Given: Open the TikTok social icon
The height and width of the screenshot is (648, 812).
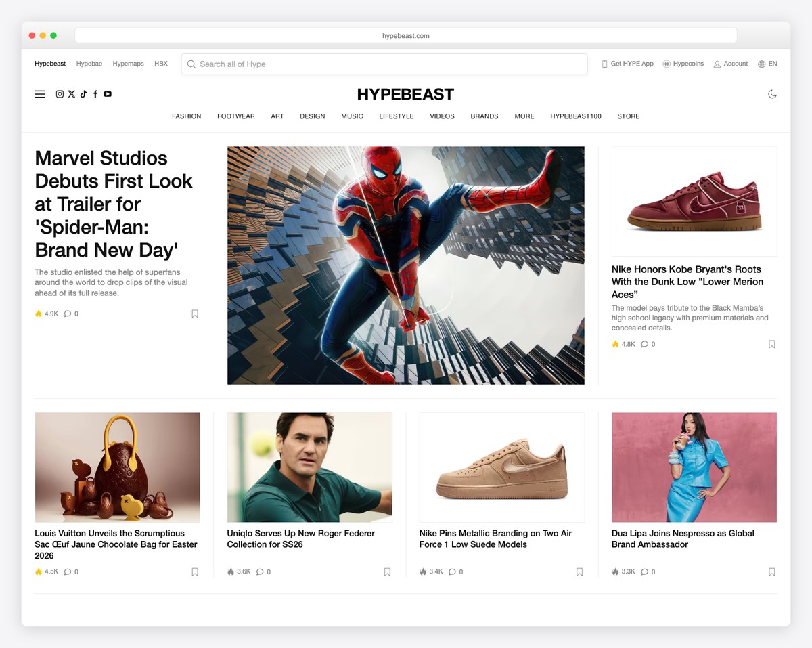Looking at the screenshot, I should click(x=83, y=94).
